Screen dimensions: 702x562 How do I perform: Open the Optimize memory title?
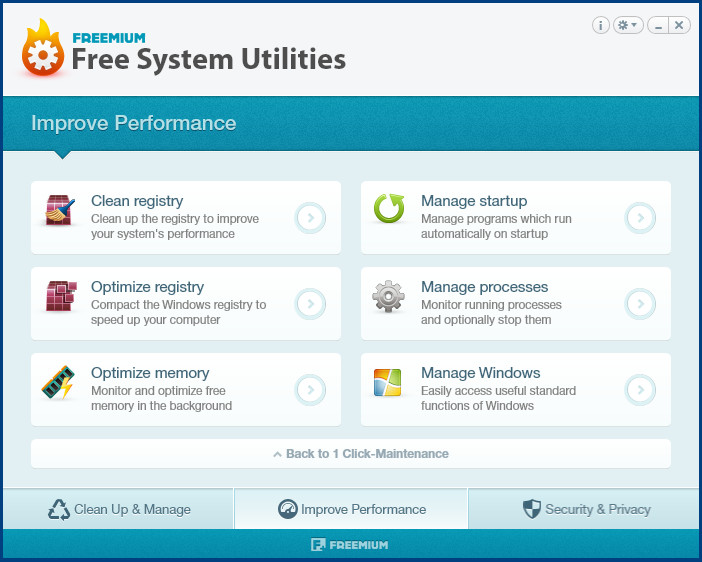150,373
